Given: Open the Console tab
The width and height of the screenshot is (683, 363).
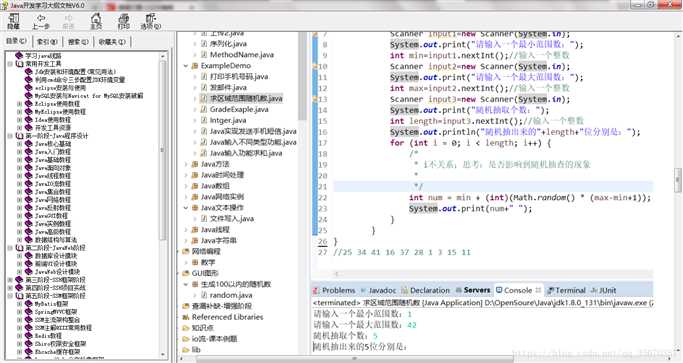Looking at the screenshot, I should 517,290.
